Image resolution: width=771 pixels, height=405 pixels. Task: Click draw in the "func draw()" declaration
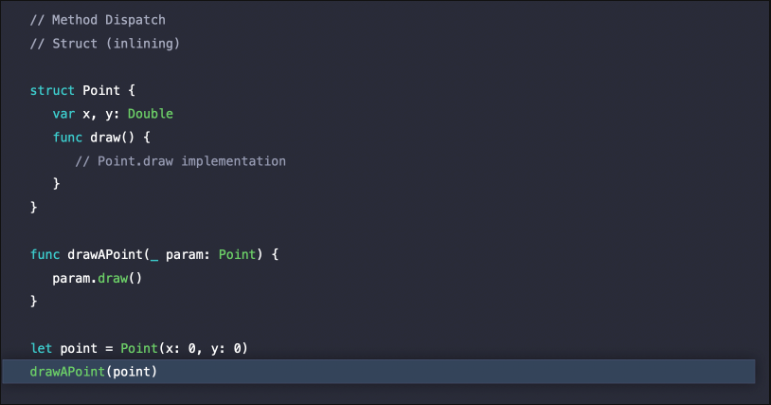click(105, 137)
